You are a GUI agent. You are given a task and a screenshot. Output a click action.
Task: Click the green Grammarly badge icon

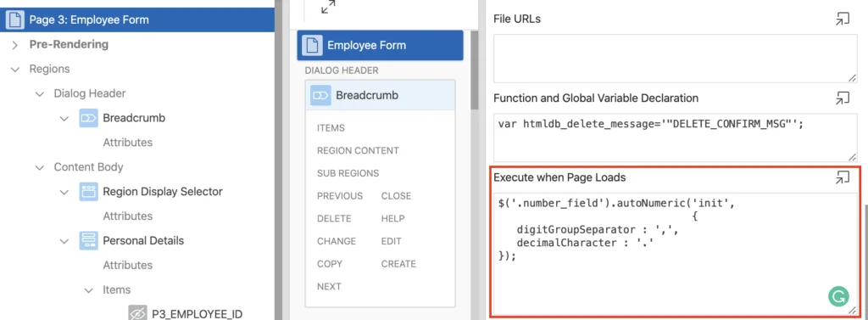pos(838,296)
